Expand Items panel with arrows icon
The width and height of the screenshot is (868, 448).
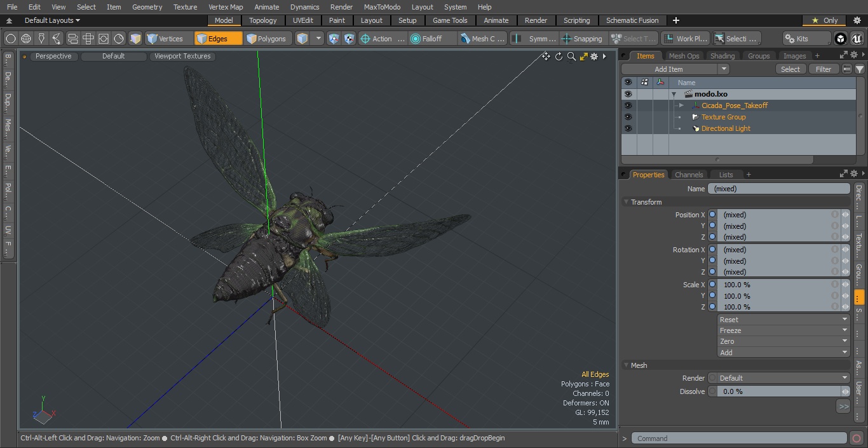point(843,56)
